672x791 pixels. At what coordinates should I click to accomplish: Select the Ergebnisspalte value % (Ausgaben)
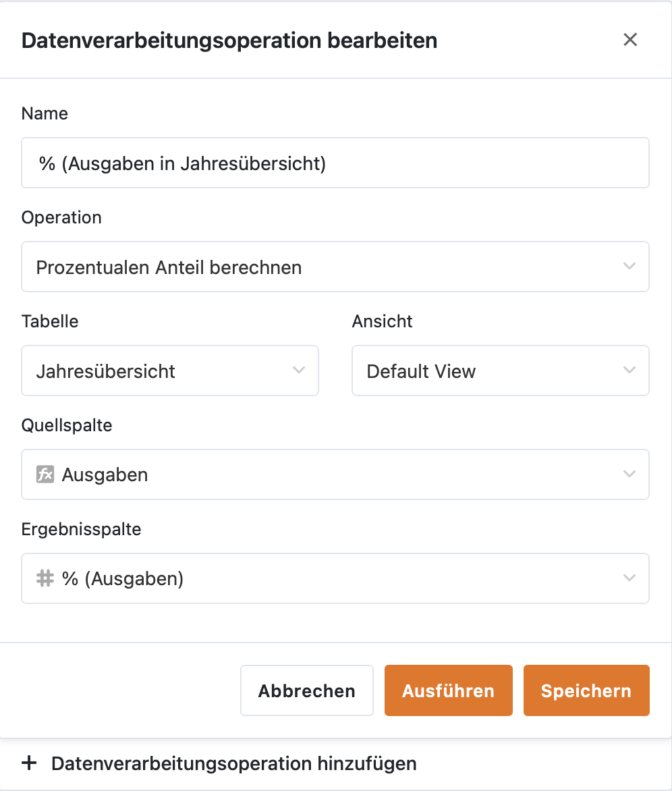335,578
